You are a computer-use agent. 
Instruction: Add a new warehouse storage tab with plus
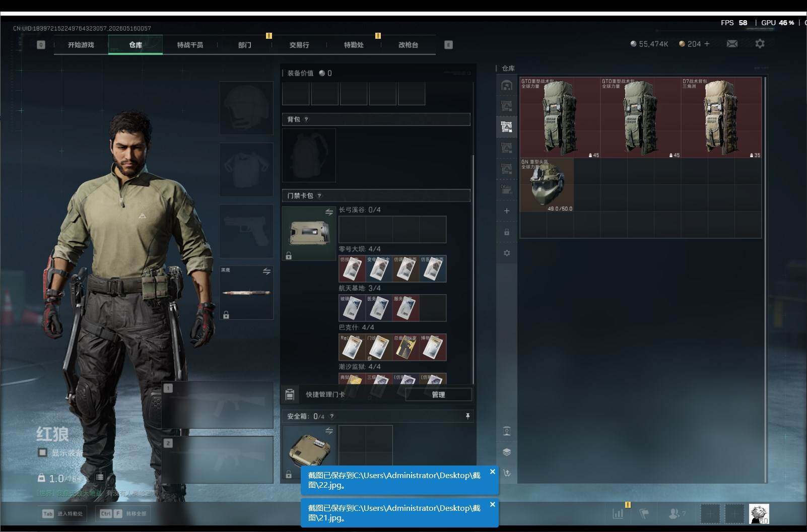pos(507,211)
